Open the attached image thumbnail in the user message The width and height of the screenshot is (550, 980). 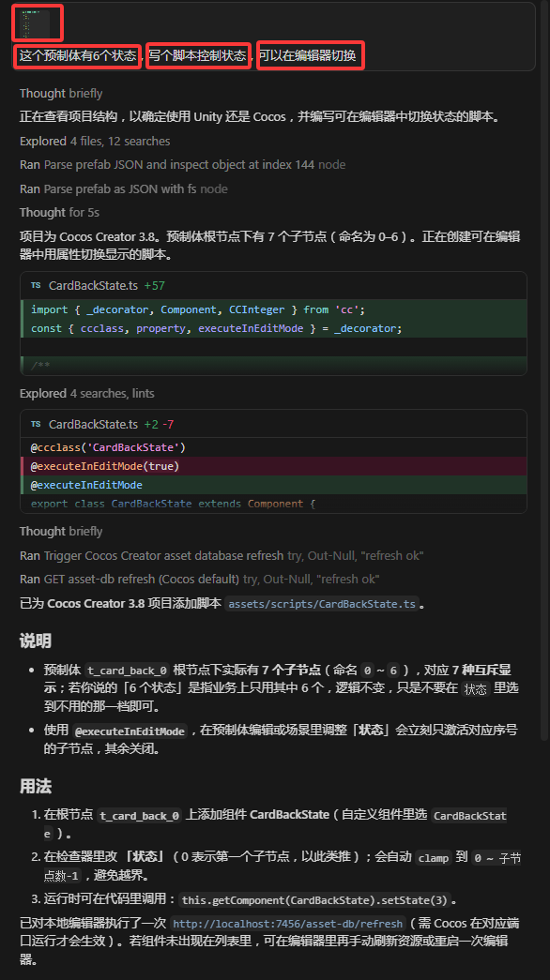35,23
